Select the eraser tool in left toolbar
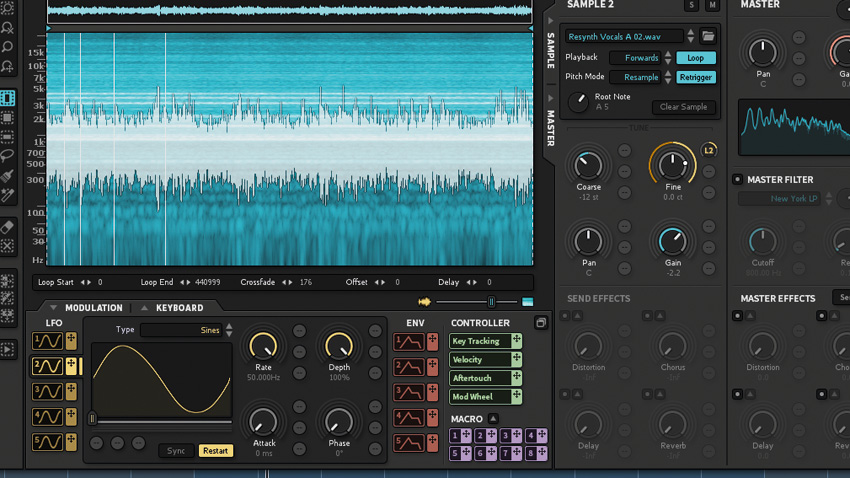The image size is (850, 478). pos(7,227)
